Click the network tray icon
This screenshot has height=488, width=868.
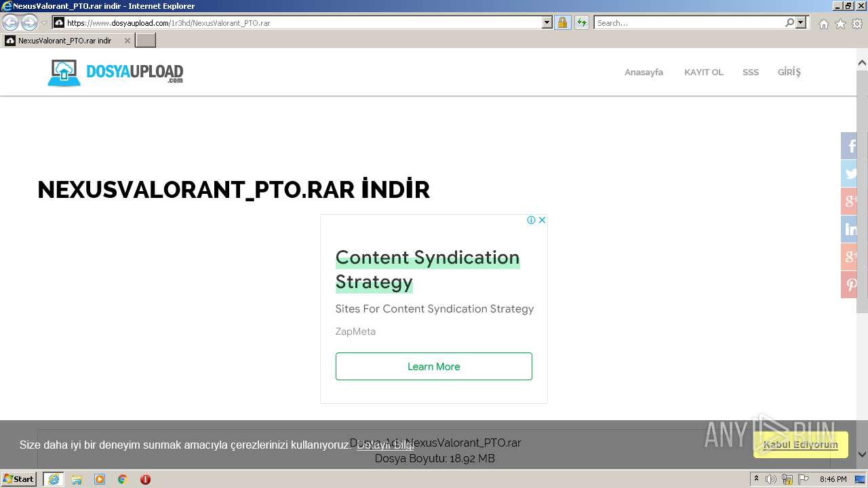[x=787, y=479]
